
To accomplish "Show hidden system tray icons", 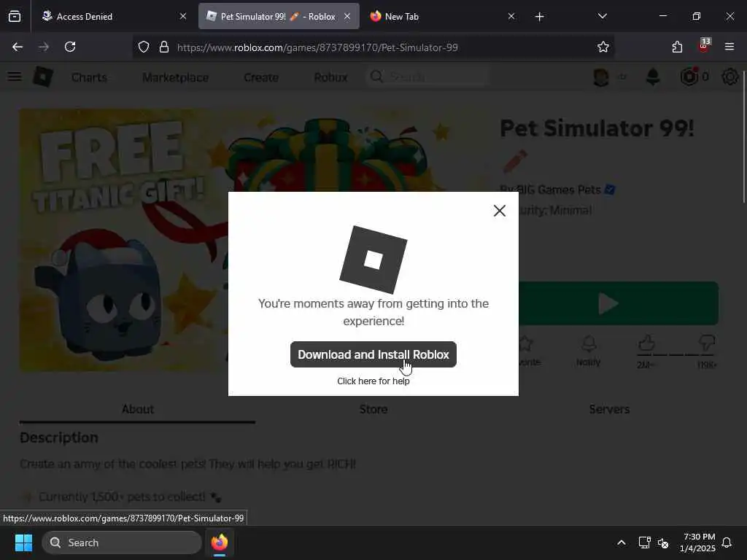I will point(622,542).
